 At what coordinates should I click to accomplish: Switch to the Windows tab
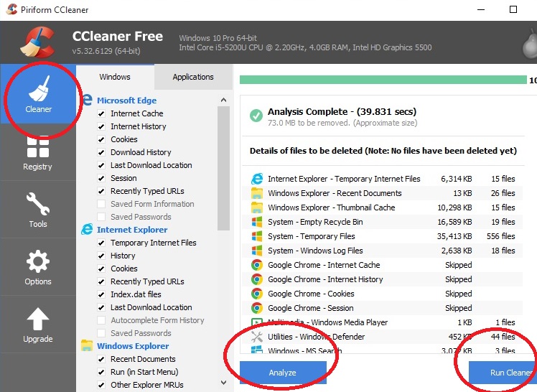pyautogui.click(x=115, y=77)
